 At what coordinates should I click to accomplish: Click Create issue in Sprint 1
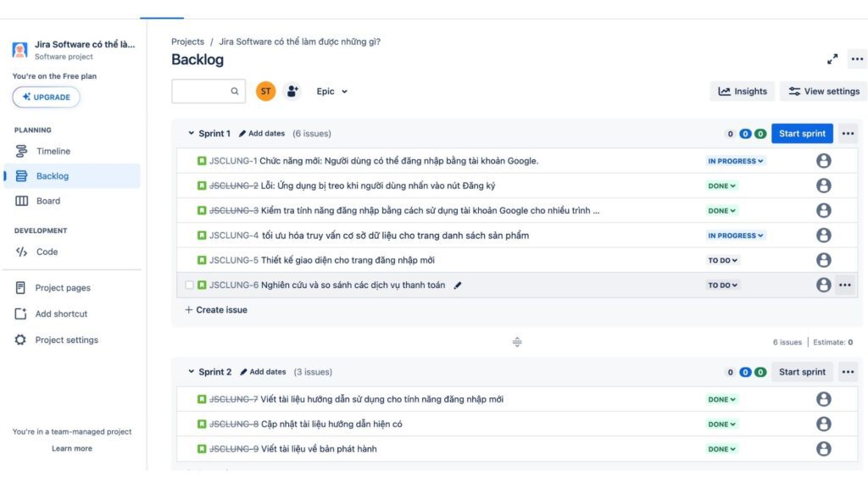tap(216, 310)
